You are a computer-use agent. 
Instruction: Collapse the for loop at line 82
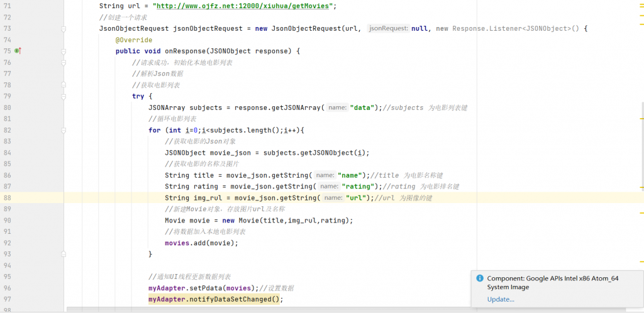(x=64, y=131)
